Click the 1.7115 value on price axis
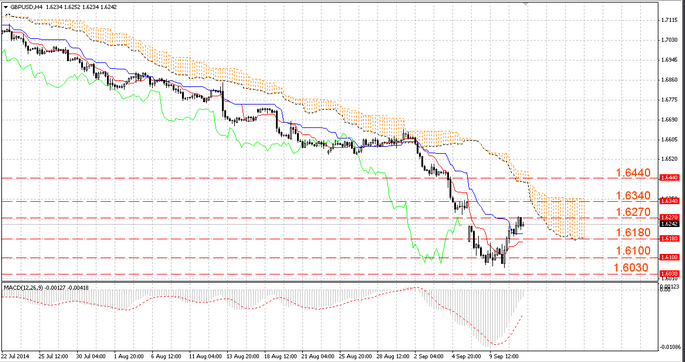This screenshot has width=685, height=362. [x=669, y=20]
